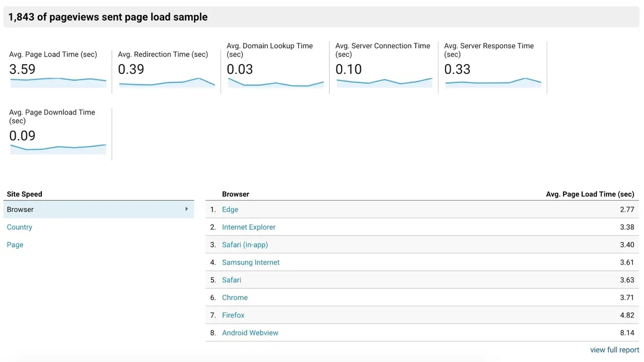The width and height of the screenshot is (644, 362).
Task: Click the Avg. Redirection Time sparkline
Action: [x=167, y=82]
